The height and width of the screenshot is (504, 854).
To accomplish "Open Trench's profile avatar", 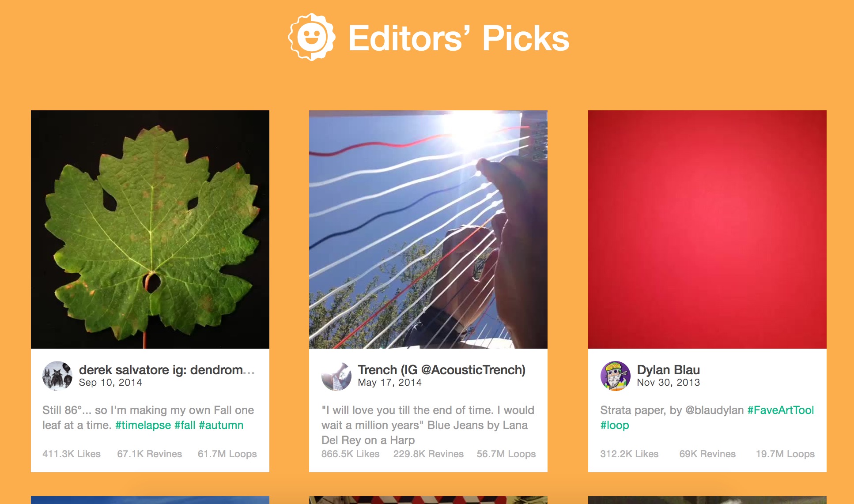I will pyautogui.click(x=336, y=376).
